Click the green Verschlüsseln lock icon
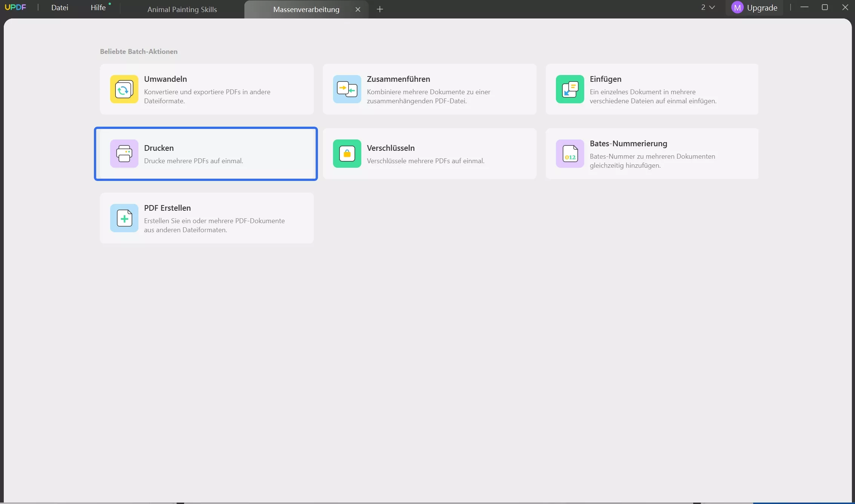The height and width of the screenshot is (504, 855). [x=347, y=154]
